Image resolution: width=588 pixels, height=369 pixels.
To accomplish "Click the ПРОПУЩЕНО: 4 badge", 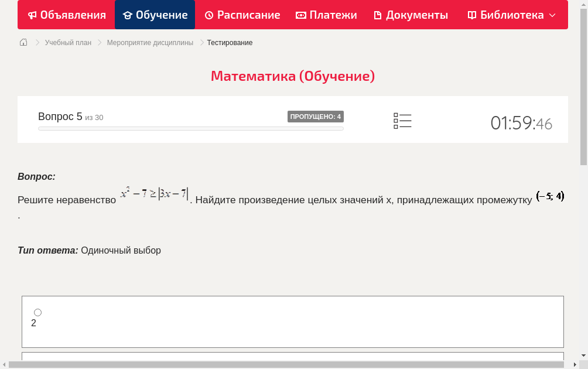I will (316, 116).
